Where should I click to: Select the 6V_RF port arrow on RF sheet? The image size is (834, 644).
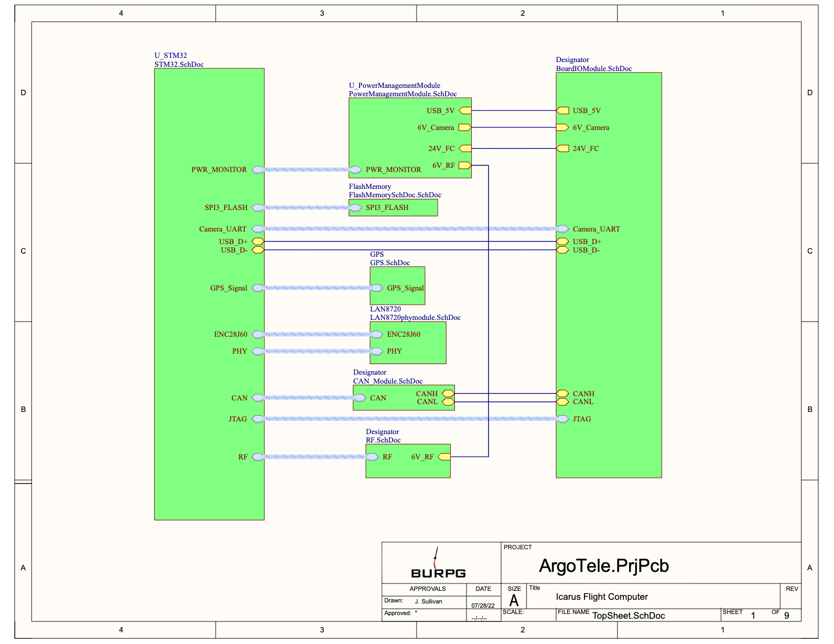coord(444,457)
